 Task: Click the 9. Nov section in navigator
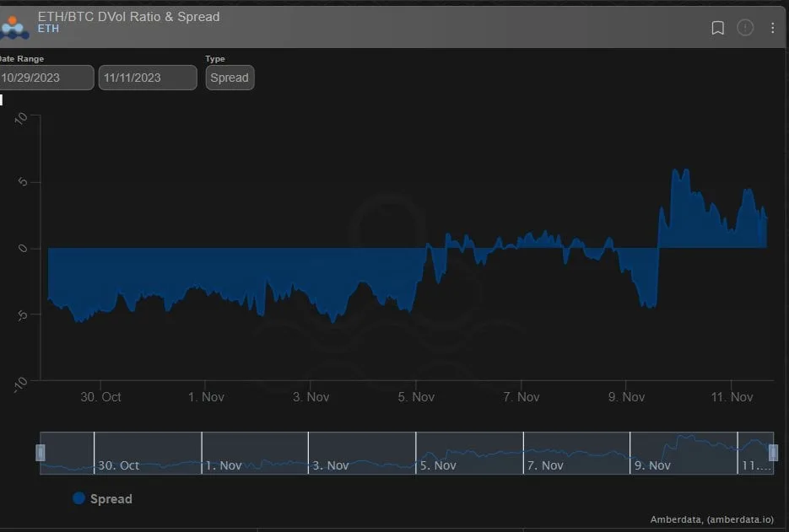(x=684, y=453)
